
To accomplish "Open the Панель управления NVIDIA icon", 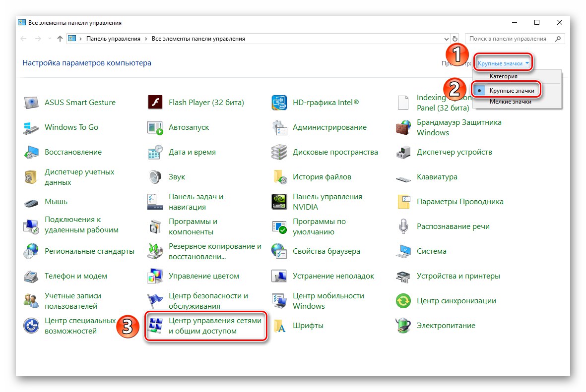I will pos(279,202).
